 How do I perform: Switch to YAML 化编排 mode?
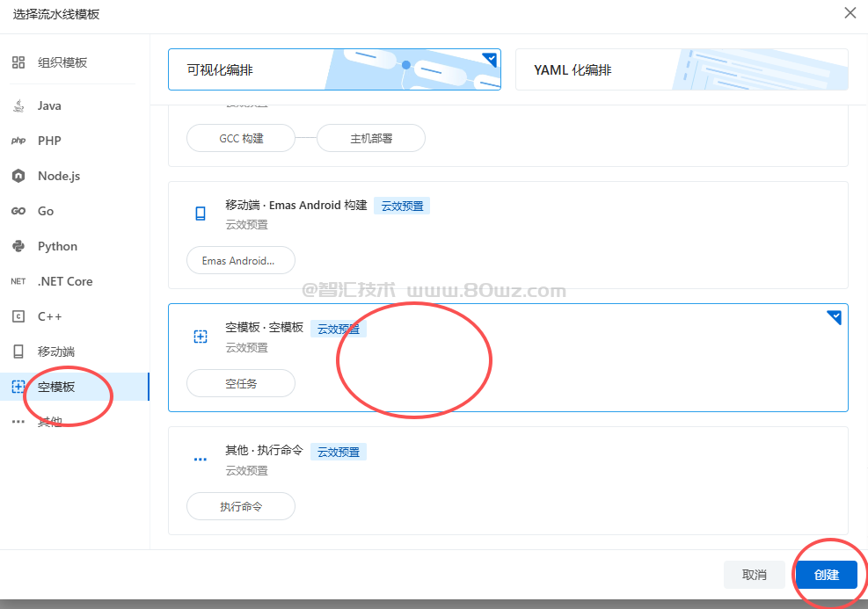(681, 69)
